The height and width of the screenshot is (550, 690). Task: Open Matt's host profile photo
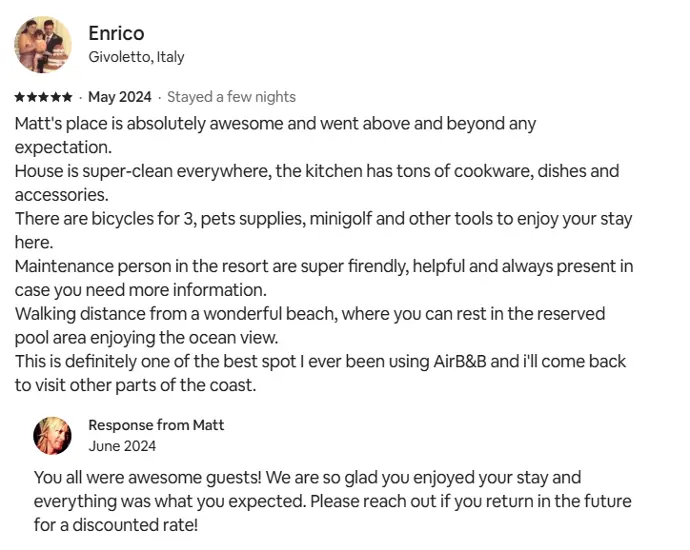(52, 436)
